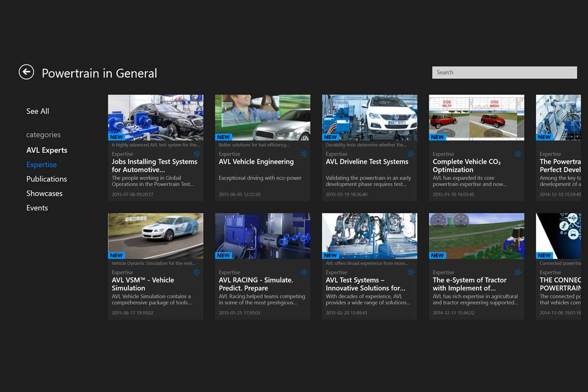Click the snowflake icon on Complete Vehicle CO₂ Optimization card

pyautogui.click(x=518, y=154)
